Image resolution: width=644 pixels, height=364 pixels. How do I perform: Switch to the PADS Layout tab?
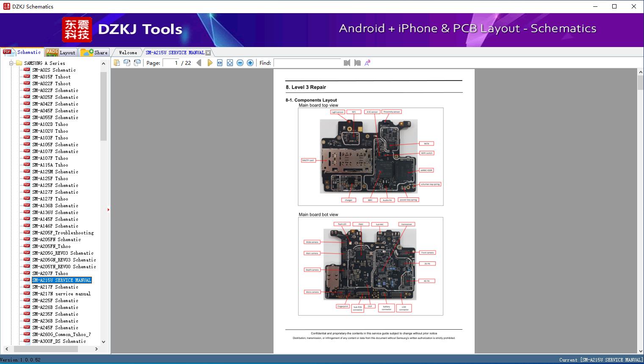(61, 53)
